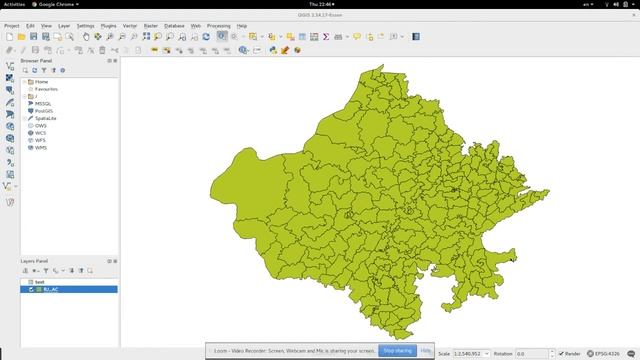Open the Scale dropdown in status bar
Screen dimensions: 640x360
pos(487,353)
